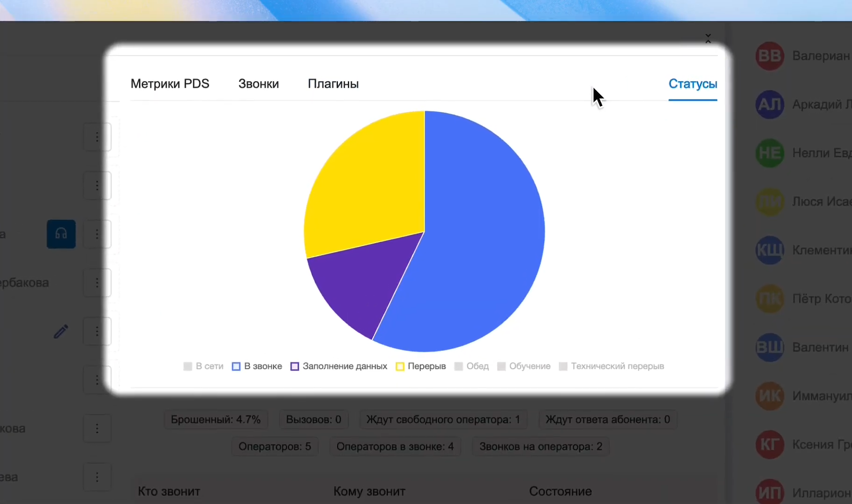Image resolution: width=852 pixels, height=504 pixels.
Task: Toggle the В сети legend item
Action: [204, 366]
